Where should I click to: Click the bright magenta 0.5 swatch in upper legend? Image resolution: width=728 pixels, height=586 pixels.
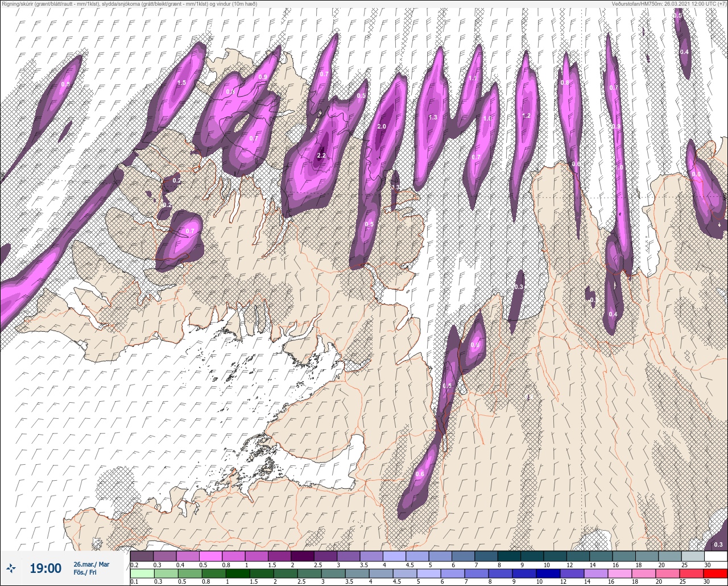coord(210,556)
